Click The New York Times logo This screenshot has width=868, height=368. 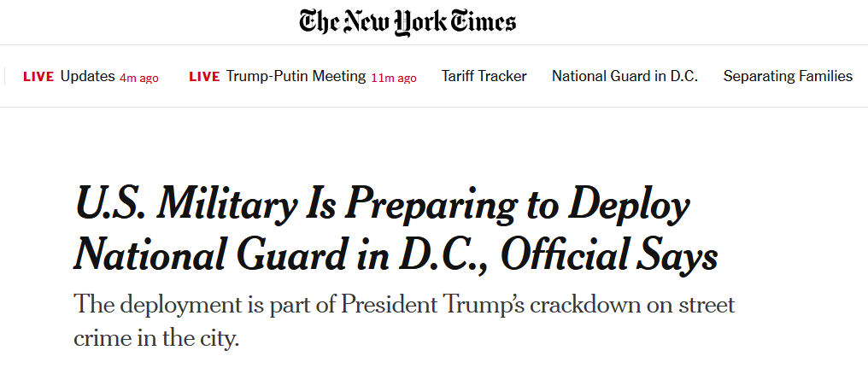coord(408,22)
